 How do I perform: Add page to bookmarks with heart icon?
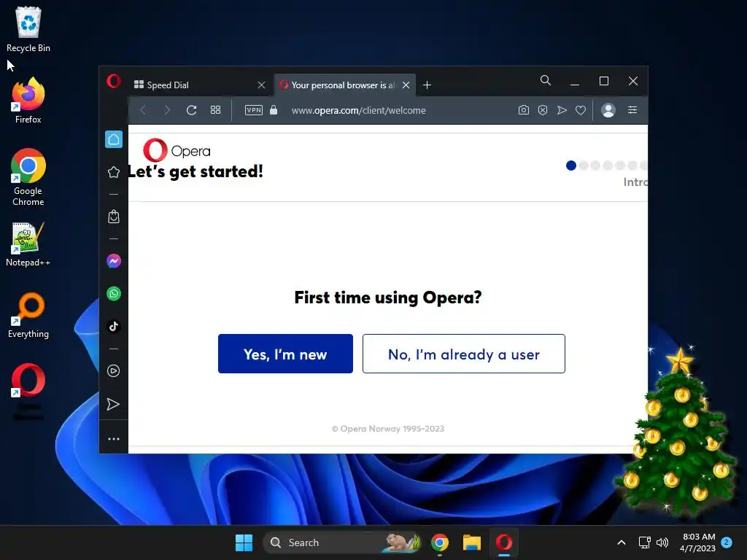point(580,111)
